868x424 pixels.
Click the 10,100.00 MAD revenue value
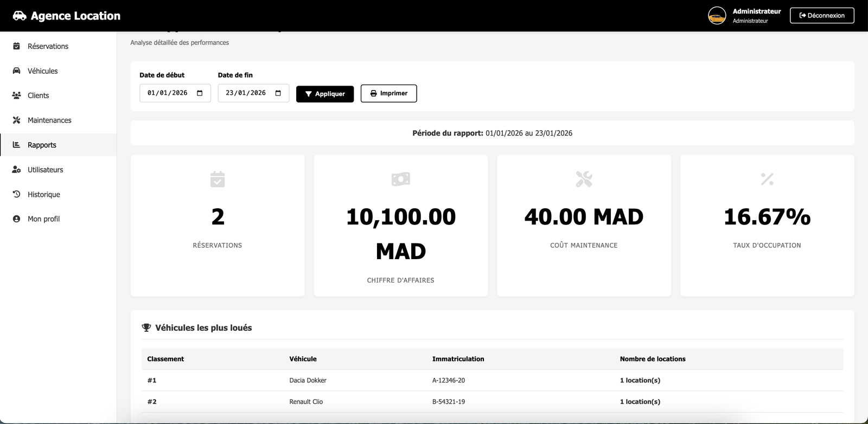(x=401, y=234)
